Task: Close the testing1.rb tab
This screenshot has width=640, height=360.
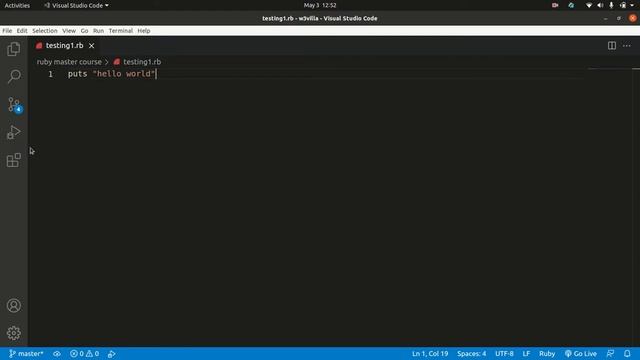Action: coord(91,46)
